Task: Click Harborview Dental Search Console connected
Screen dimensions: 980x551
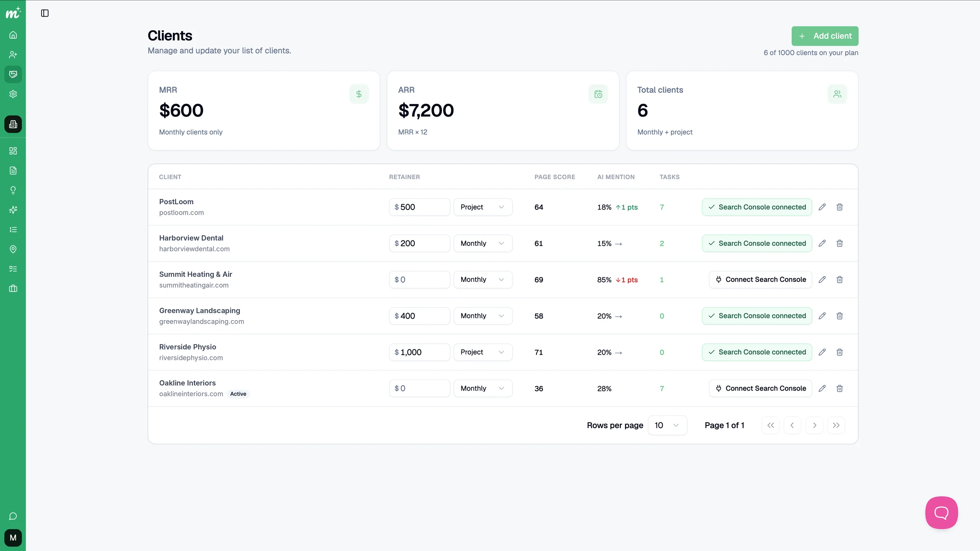Action: (757, 244)
